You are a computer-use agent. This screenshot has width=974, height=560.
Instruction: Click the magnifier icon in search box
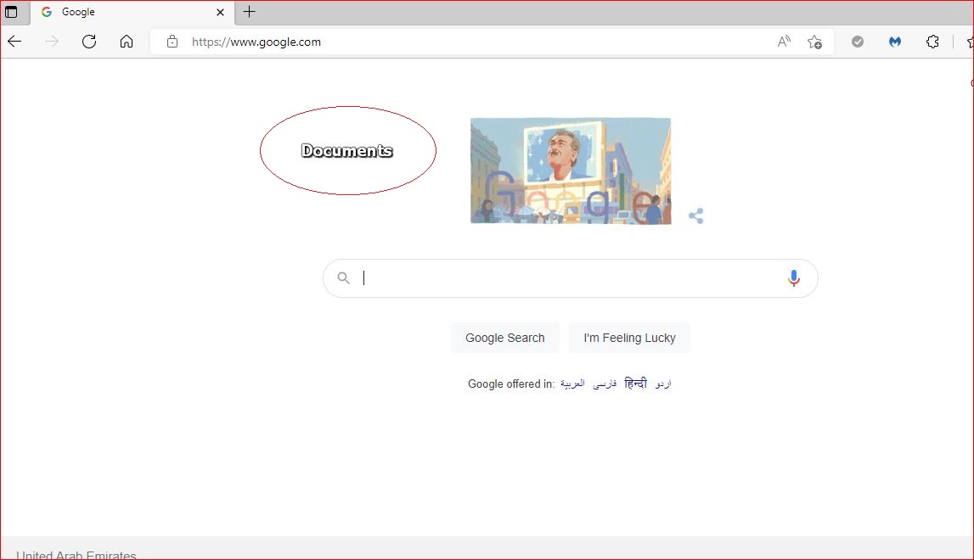[x=344, y=277]
